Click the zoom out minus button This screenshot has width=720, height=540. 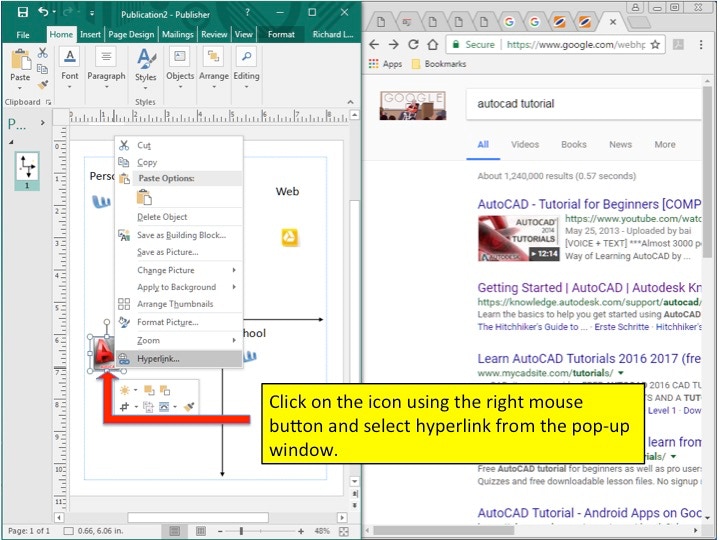point(220,531)
